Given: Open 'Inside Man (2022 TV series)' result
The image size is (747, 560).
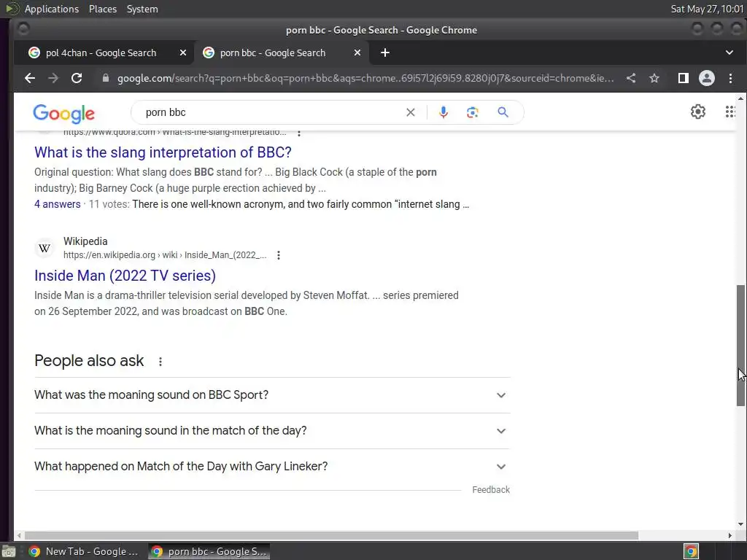Looking at the screenshot, I should (x=125, y=276).
